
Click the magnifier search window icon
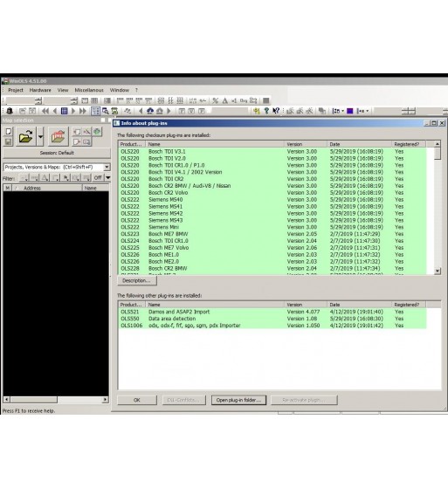(106, 111)
